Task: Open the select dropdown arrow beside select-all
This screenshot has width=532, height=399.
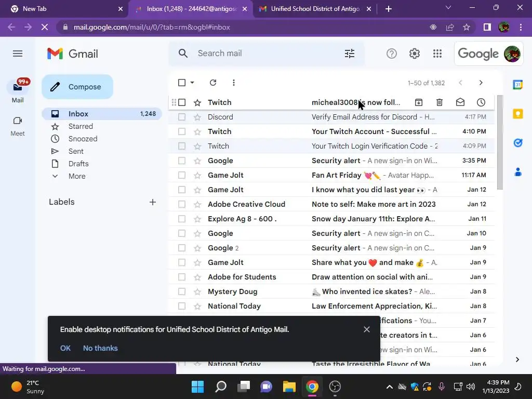Action: [192, 83]
